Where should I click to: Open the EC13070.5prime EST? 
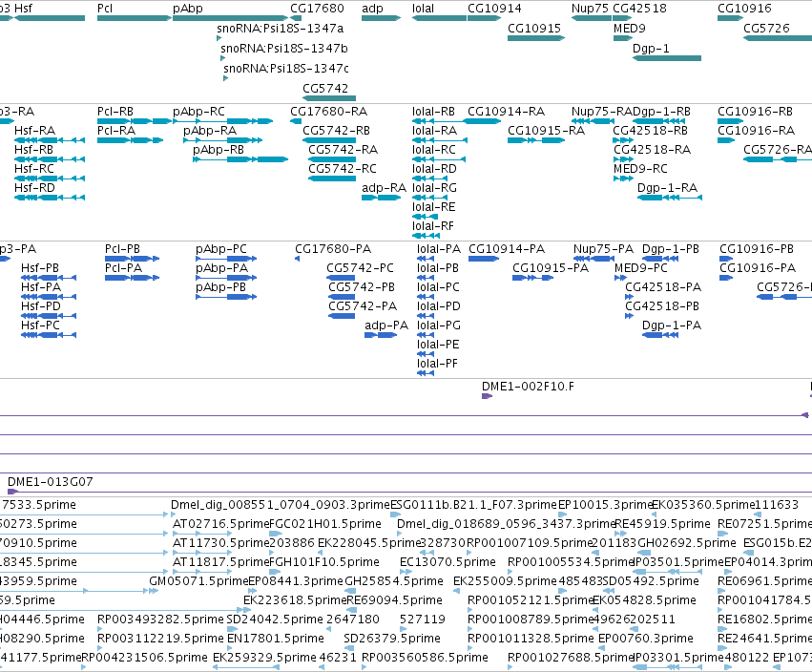coord(448,562)
